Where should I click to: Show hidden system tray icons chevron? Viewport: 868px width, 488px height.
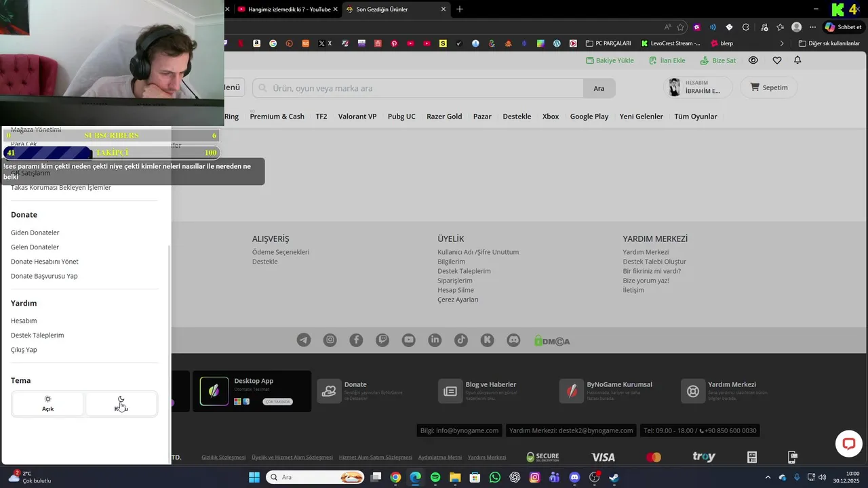(x=768, y=477)
